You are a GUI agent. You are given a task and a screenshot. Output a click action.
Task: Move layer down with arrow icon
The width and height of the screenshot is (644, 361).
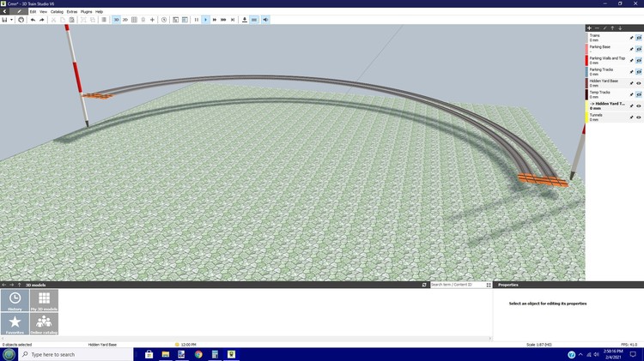[x=620, y=28]
